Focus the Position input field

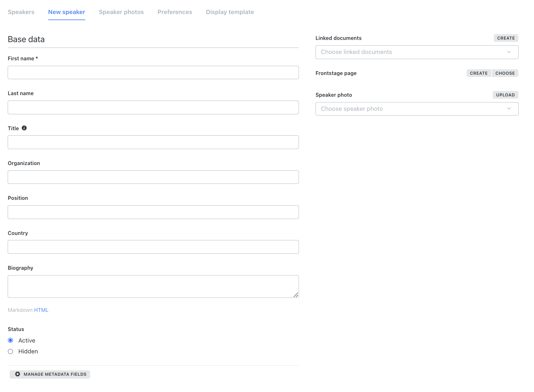(153, 212)
